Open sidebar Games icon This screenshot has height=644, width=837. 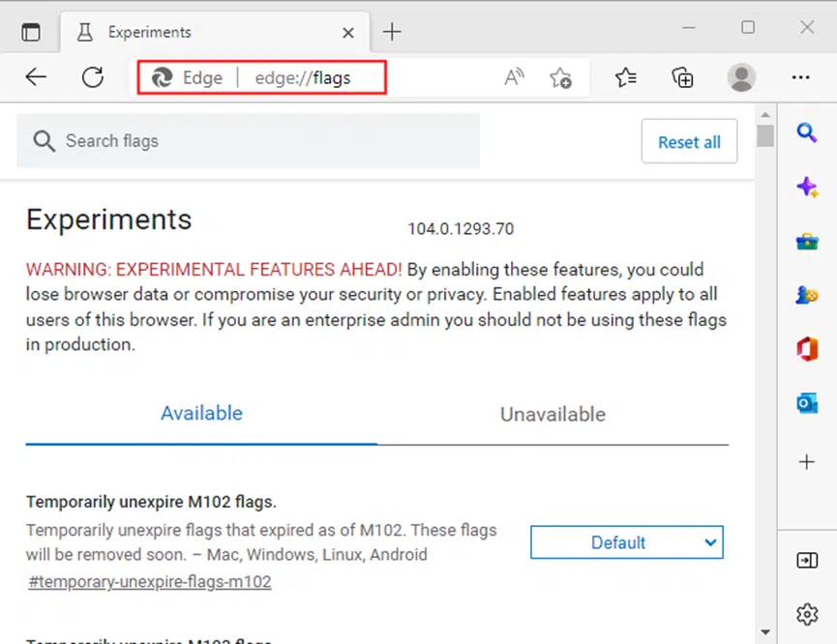(807, 295)
